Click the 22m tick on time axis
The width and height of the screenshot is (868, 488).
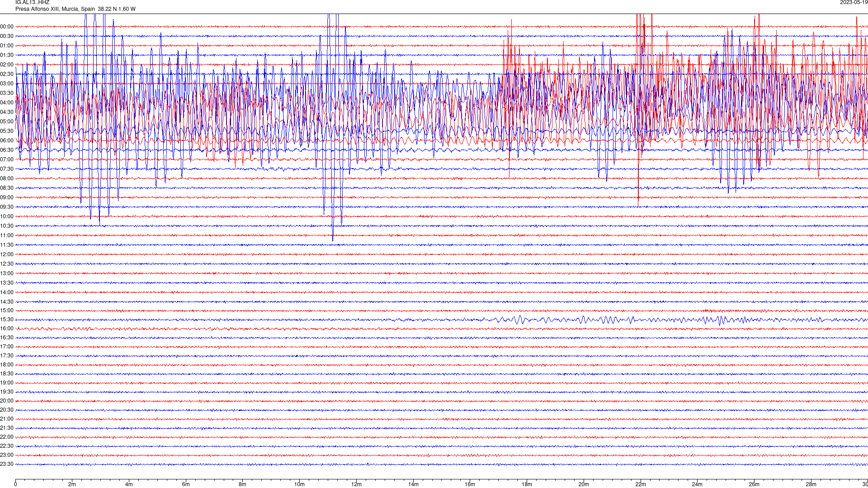pyautogui.click(x=641, y=484)
